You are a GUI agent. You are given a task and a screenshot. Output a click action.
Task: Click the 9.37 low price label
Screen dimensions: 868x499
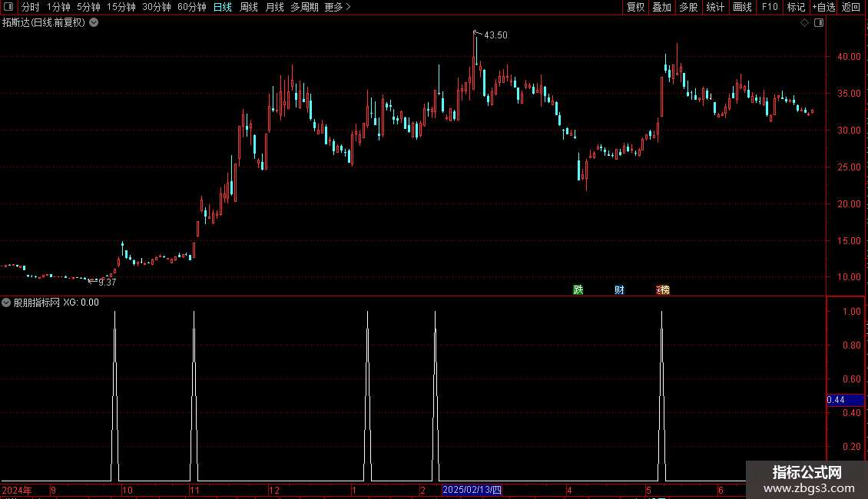point(108,283)
